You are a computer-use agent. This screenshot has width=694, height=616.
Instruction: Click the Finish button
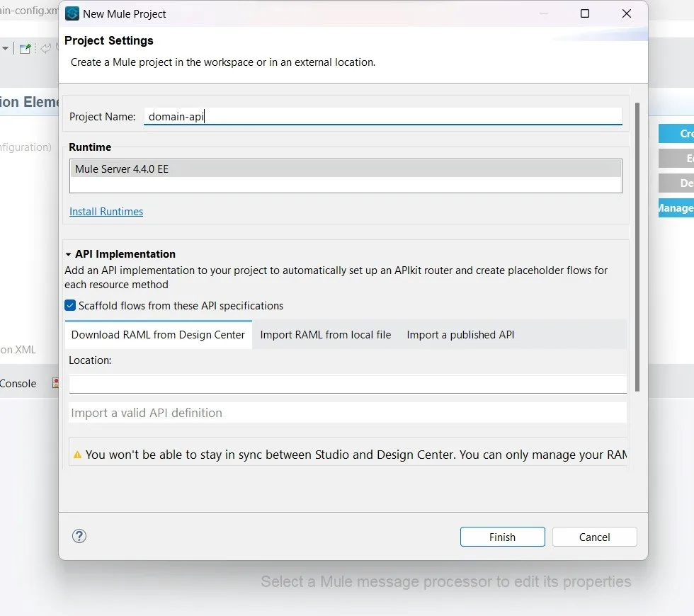502,537
